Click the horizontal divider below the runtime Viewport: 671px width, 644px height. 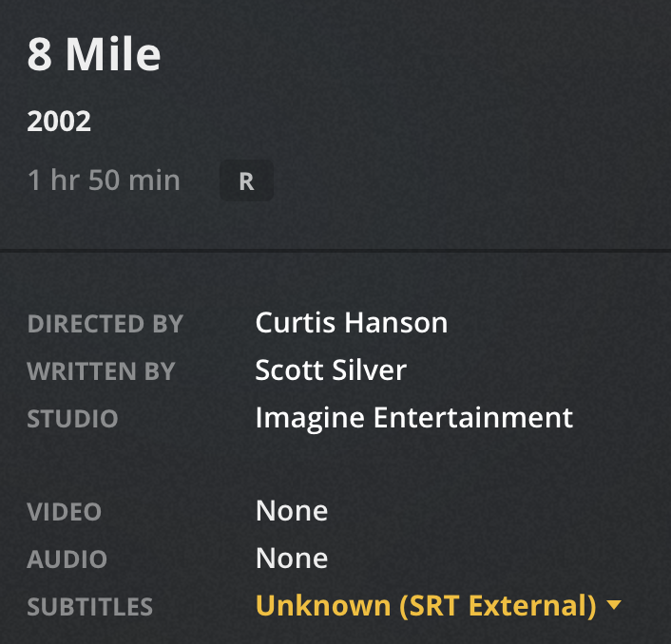335,251
